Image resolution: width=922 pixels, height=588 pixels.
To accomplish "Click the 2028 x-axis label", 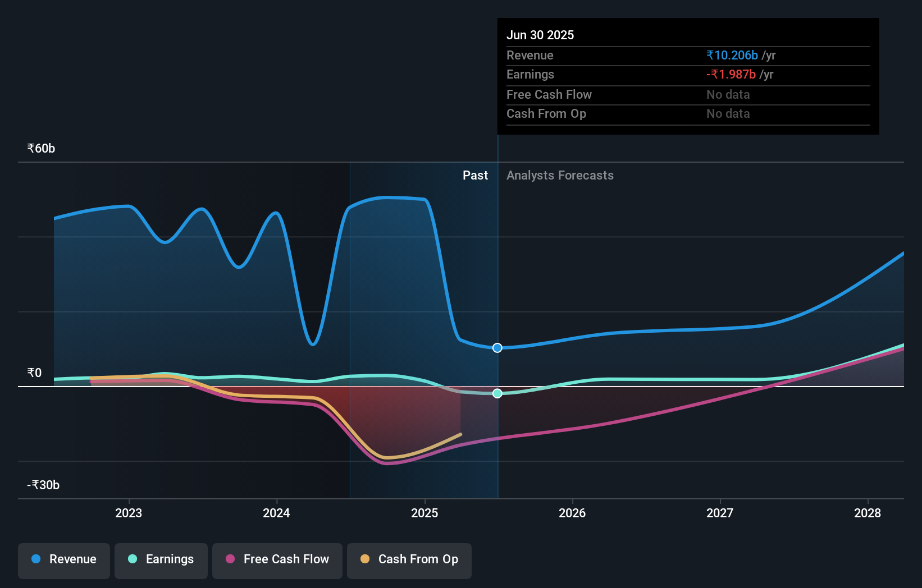I will pos(868,513).
